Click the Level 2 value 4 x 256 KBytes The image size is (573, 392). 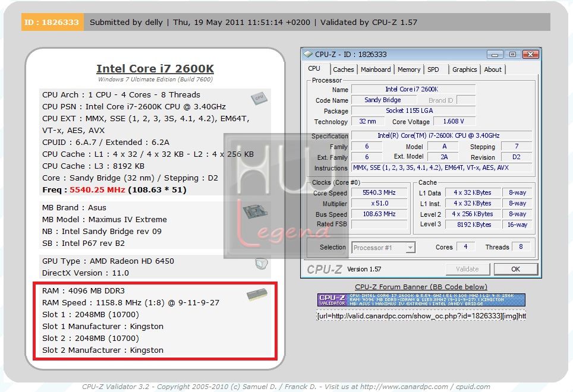tap(473, 214)
